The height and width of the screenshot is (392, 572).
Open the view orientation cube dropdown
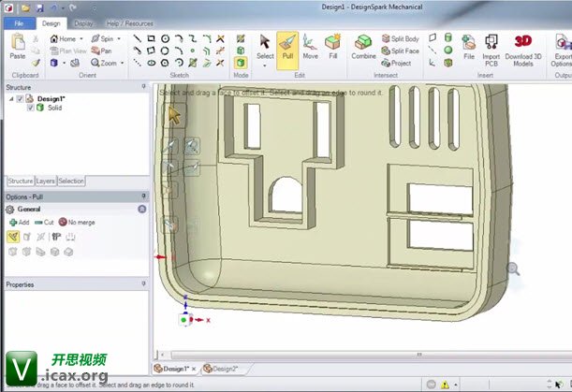[x=64, y=63]
